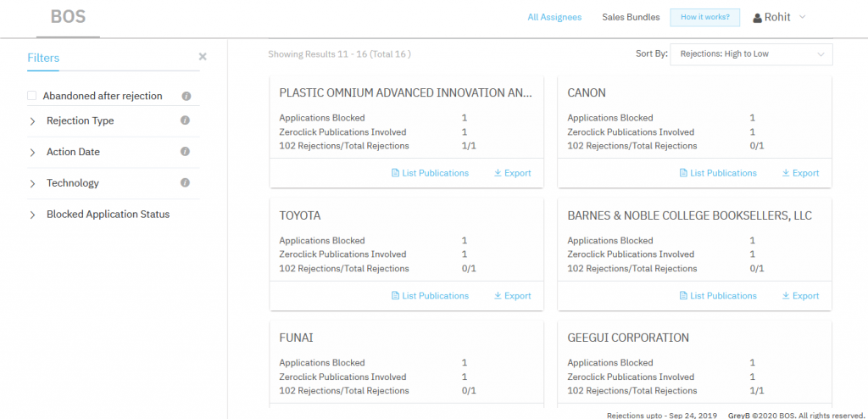Image resolution: width=868 pixels, height=419 pixels.
Task: Select the Filters tab heading
Action: (43, 58)
